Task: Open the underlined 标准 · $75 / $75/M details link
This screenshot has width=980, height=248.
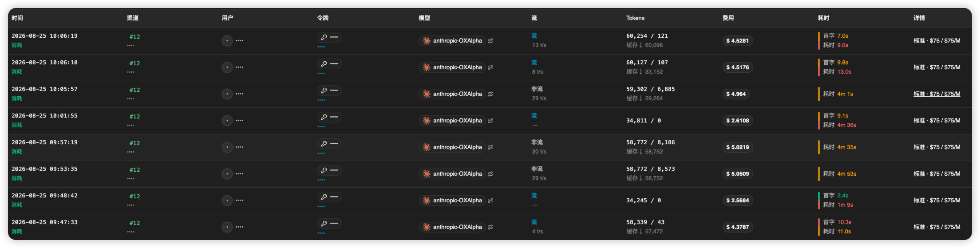Action: click(937, 94)
